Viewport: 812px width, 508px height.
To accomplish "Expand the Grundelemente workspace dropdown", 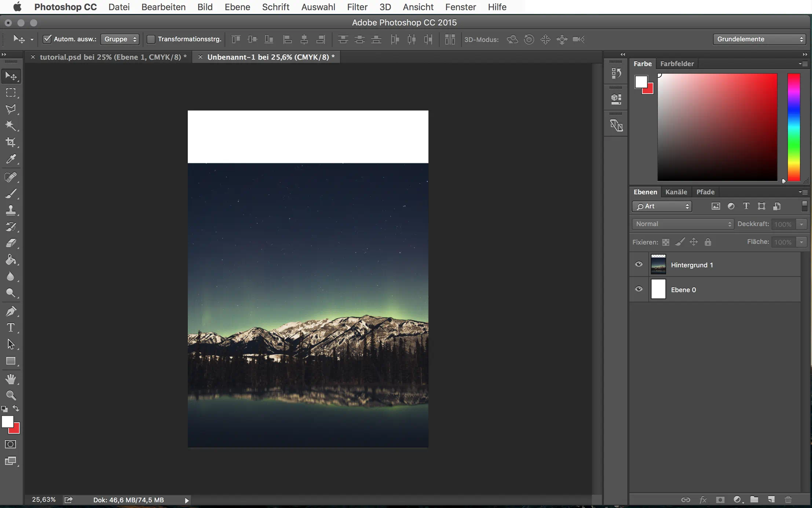I will pyautogui.click(x=760, y=39).
